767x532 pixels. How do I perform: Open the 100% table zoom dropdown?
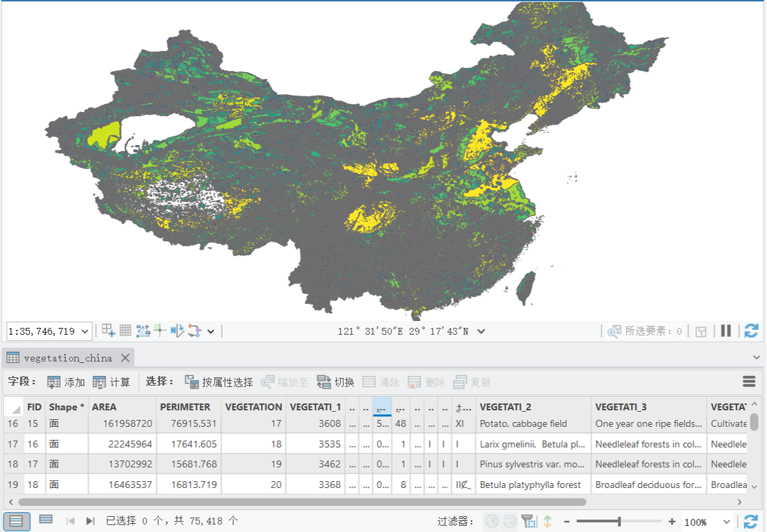(x=726, y=522)
